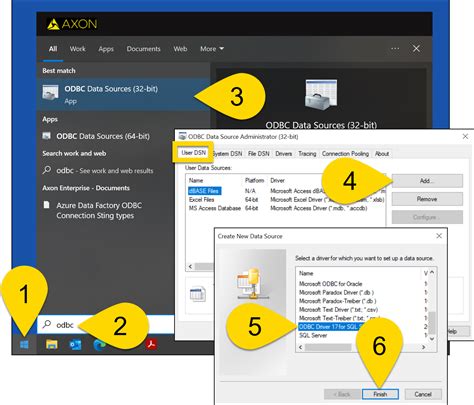Switch to the System DSN tab
474x405 pixels.
(227, 154)
